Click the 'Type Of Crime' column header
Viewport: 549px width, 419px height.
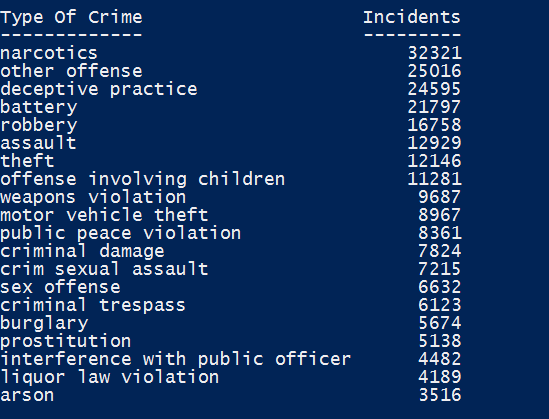pos(71,18)
